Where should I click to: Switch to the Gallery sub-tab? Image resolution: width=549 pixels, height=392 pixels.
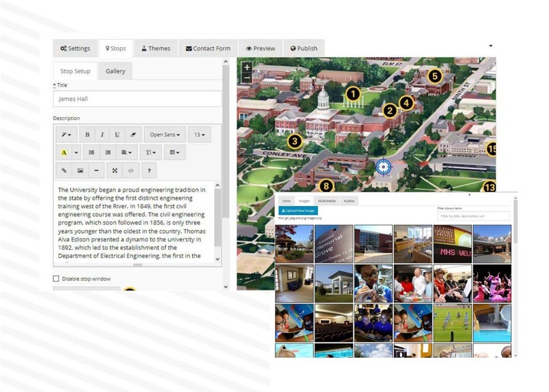pyautogui.click(x=115, y=71)
